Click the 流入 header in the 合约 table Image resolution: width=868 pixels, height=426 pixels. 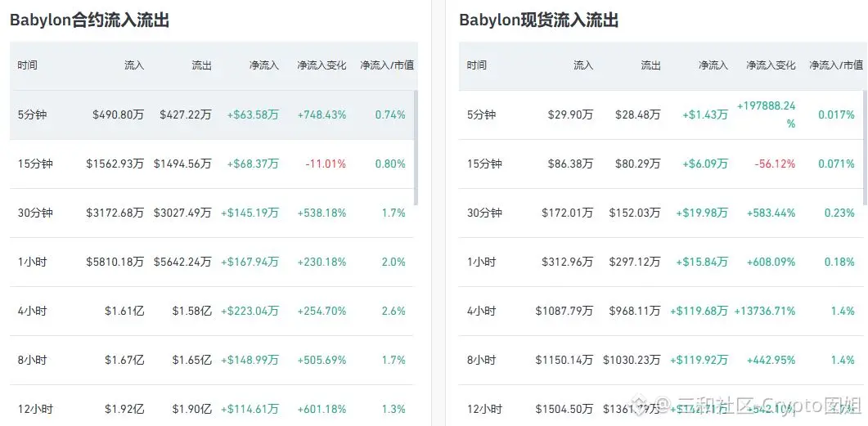coord(134,65)
